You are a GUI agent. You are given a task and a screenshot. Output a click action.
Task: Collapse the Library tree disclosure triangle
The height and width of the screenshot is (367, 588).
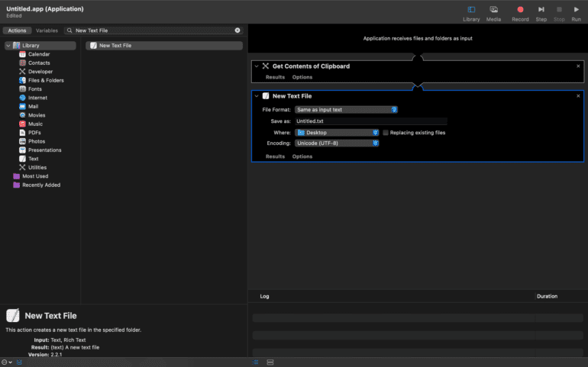tap(8, 46)
